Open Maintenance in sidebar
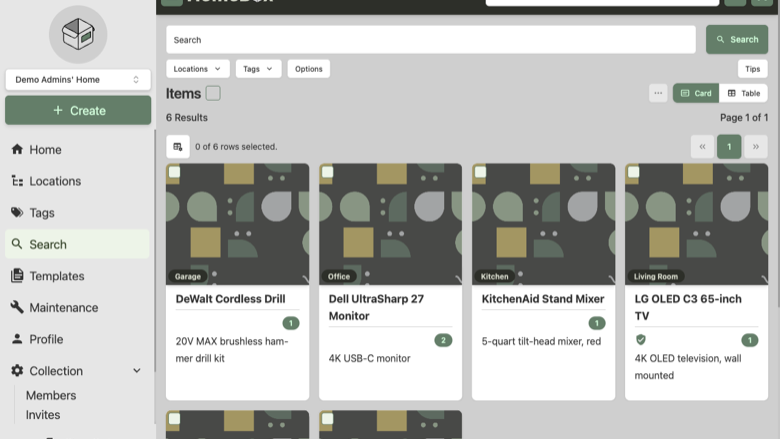Image resolution: width=780 pixels, height=439 pixels. coord(77,308)
